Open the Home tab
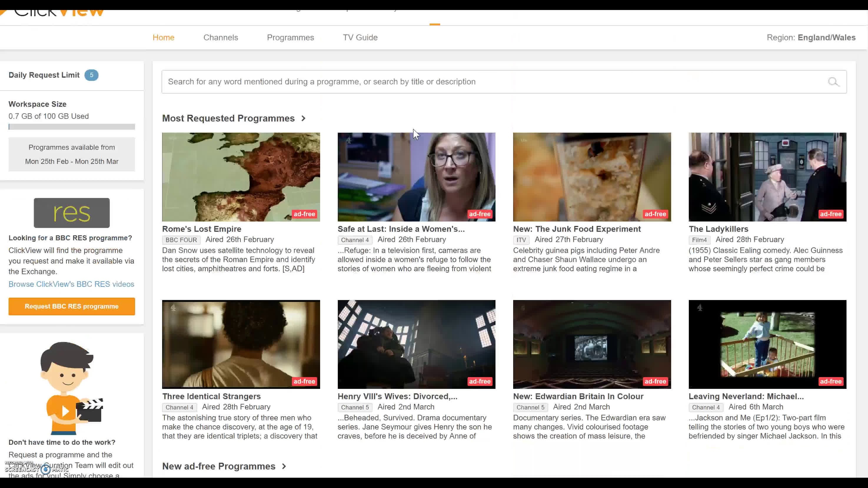 (x=163, y=37)
